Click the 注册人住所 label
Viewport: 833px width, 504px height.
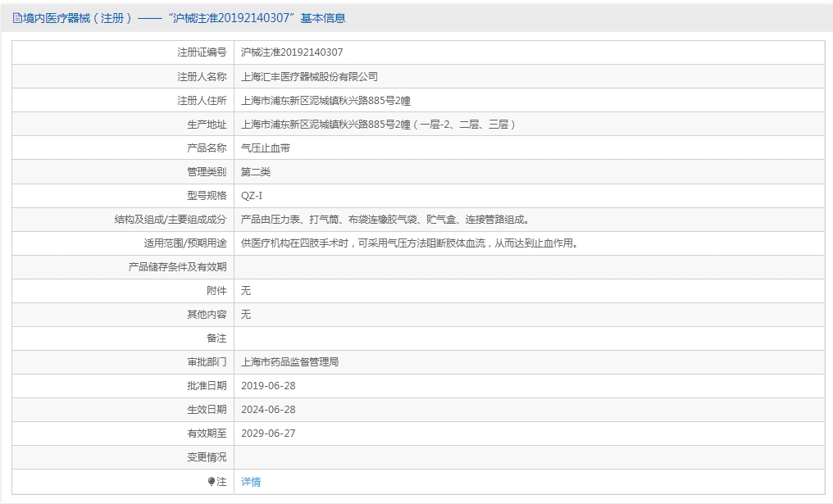pos(202,100)
